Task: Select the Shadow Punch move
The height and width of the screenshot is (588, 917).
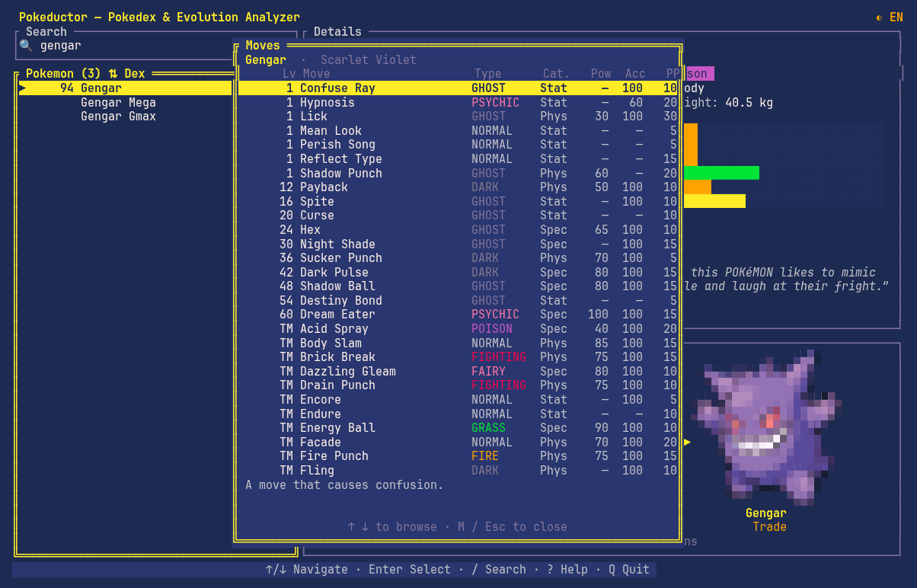Action: (x=458, y=173)
